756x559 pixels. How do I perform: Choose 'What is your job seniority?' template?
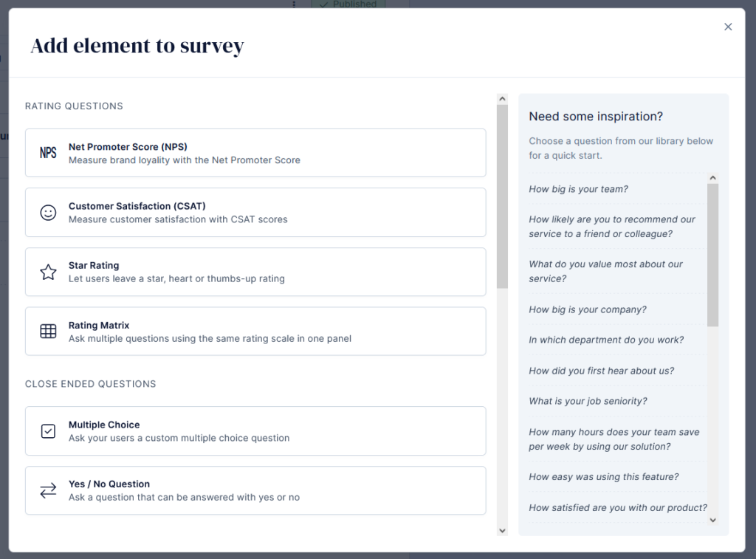point(588,401)
